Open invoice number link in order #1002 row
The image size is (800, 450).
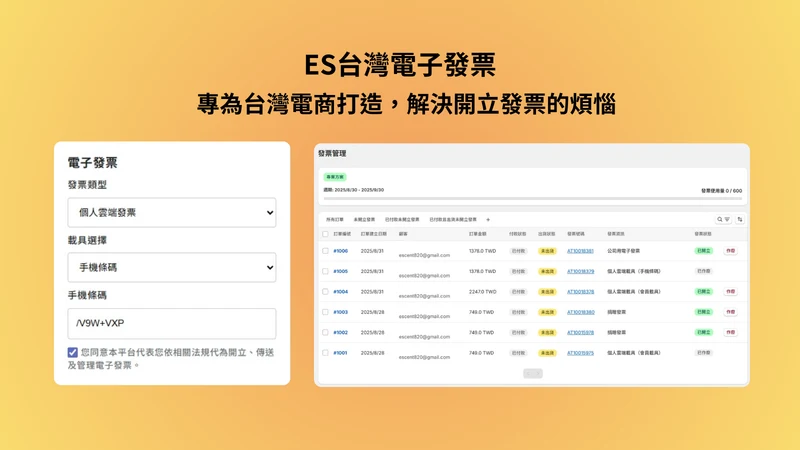click(580, 333)
